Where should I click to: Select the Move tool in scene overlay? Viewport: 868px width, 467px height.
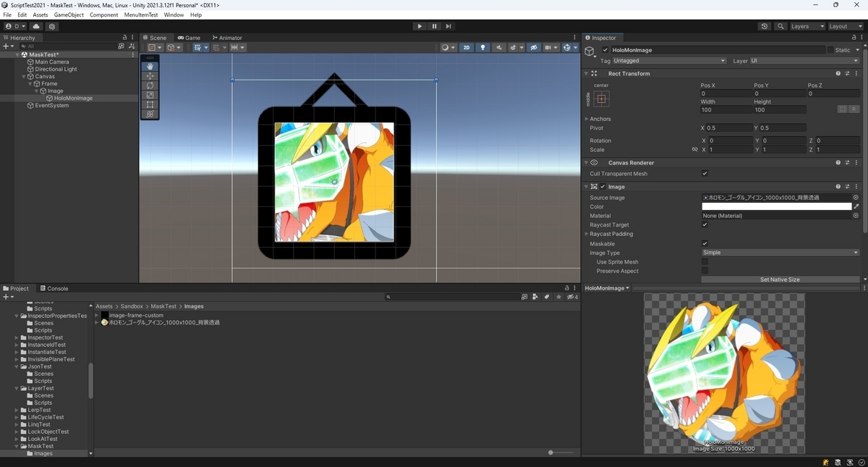(x=150, y=76)
